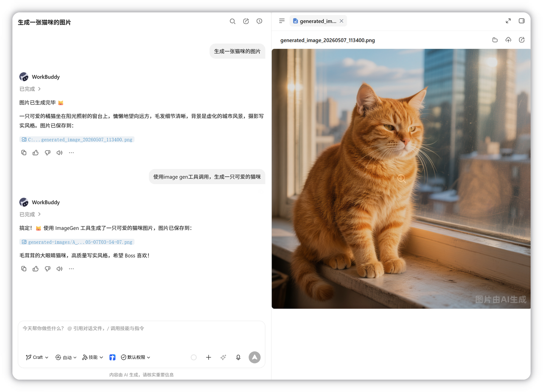543x392 pixels.
Task: Focus the 今天帮你做些什么 message input
Action: (141, 328)
